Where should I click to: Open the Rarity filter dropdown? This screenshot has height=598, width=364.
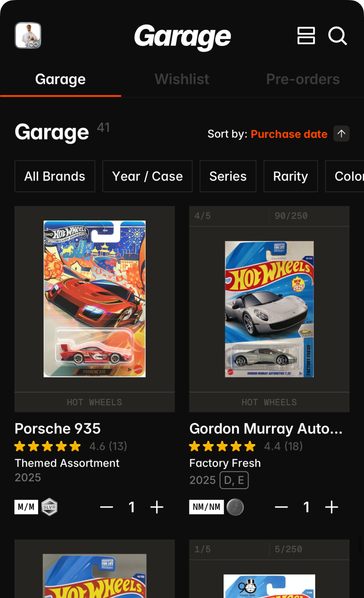click(x=290, y=176)
